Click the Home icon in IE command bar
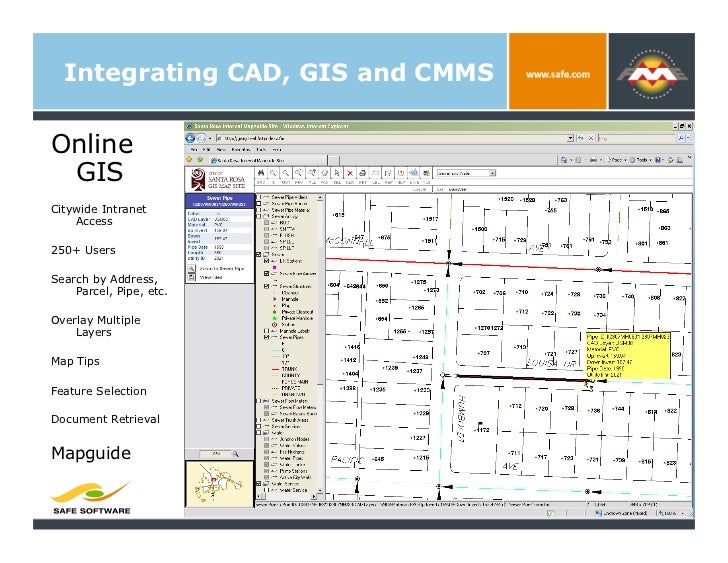The width and height of the screenshot is (728, 563). (564, 160)
